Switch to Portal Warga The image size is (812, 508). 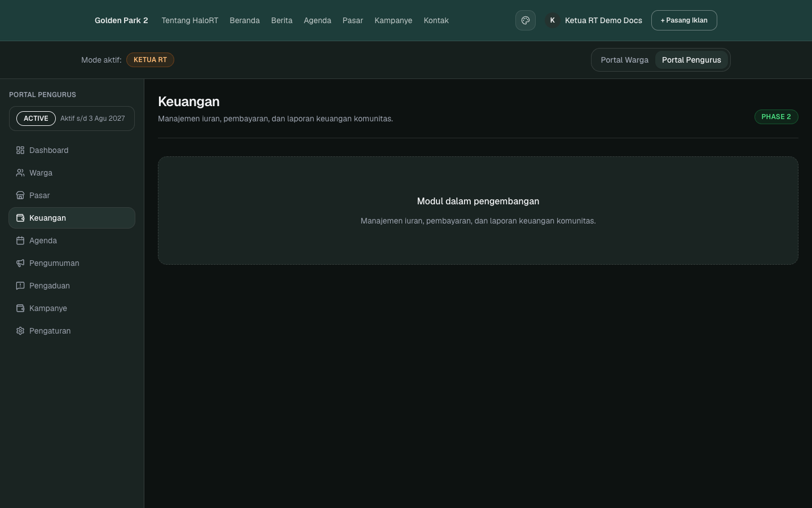point(624,60)
